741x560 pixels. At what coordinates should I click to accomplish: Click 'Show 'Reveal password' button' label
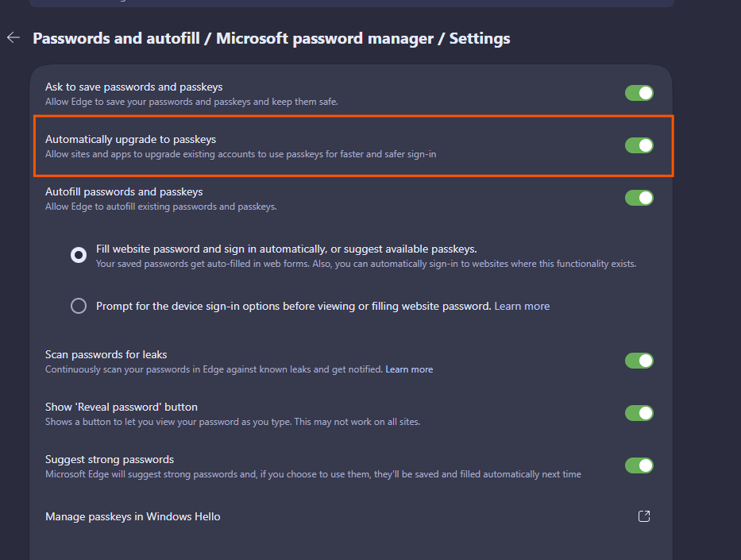[122, 407]
